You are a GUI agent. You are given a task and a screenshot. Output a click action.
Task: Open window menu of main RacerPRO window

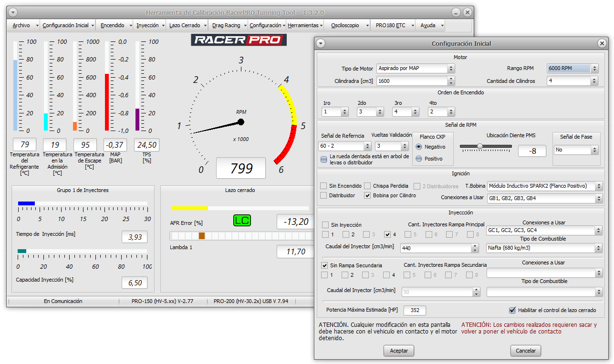13,12
